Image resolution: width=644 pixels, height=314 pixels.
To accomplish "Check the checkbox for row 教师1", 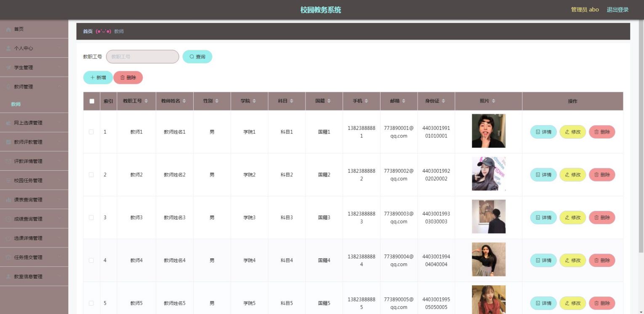I will 91,132.
